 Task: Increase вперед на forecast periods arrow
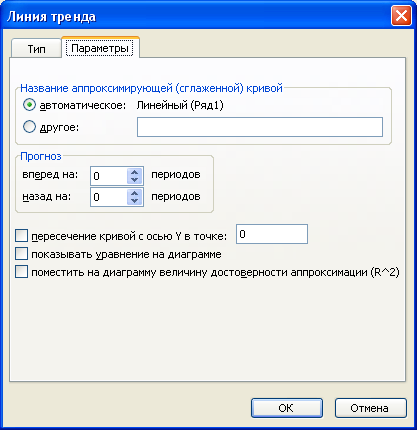click(135, 172)
